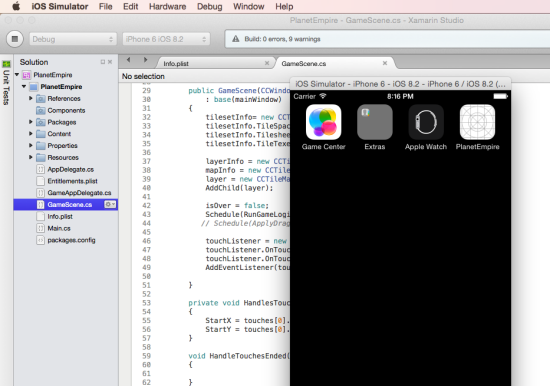Click the build warning triangle icon

tap(236, 39)
